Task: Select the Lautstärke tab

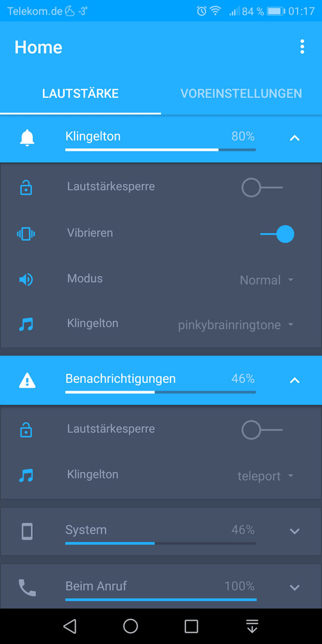Action: 80,93
